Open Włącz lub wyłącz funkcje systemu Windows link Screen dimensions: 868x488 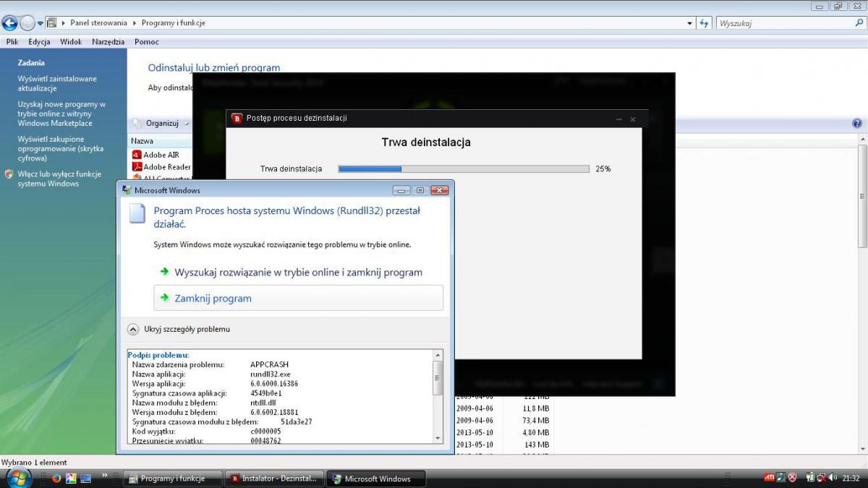pyautogui.click(x=59, y=179)
